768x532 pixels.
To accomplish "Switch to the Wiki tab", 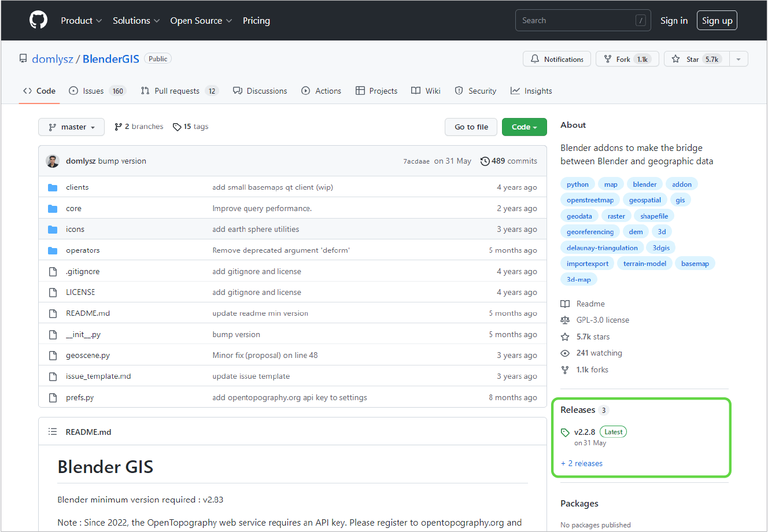I will [x=426, y=91].
